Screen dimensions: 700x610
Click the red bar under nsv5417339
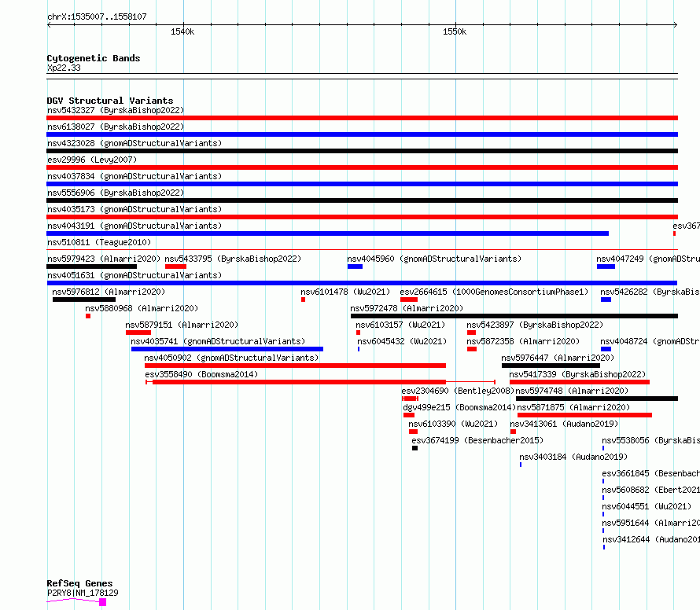(580, 382)
